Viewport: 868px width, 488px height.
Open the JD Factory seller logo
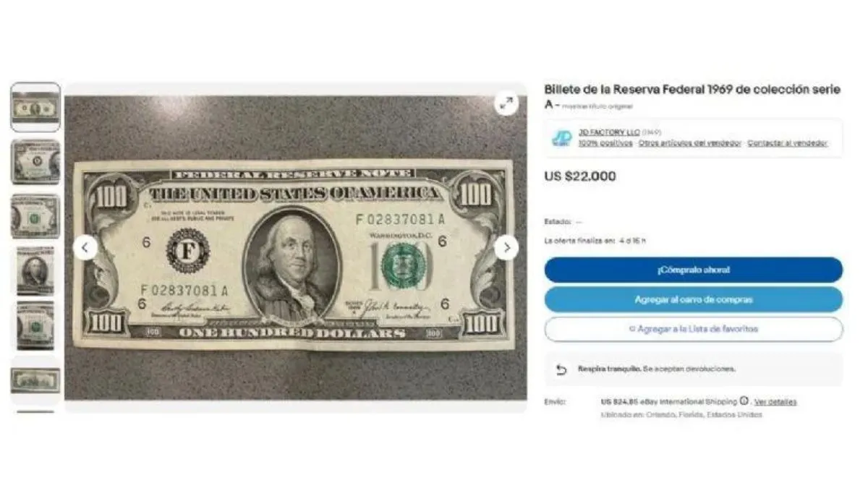pyautogui.click(x=561, y=137)
